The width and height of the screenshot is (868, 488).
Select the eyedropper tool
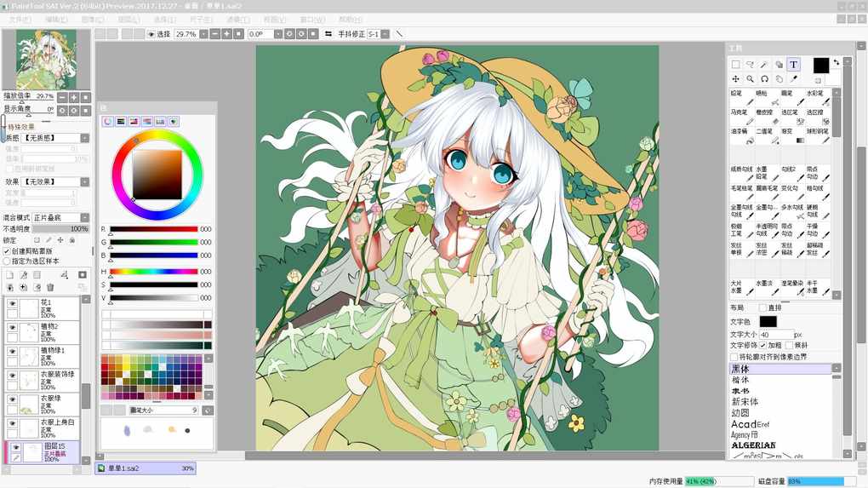click(793, 79)
